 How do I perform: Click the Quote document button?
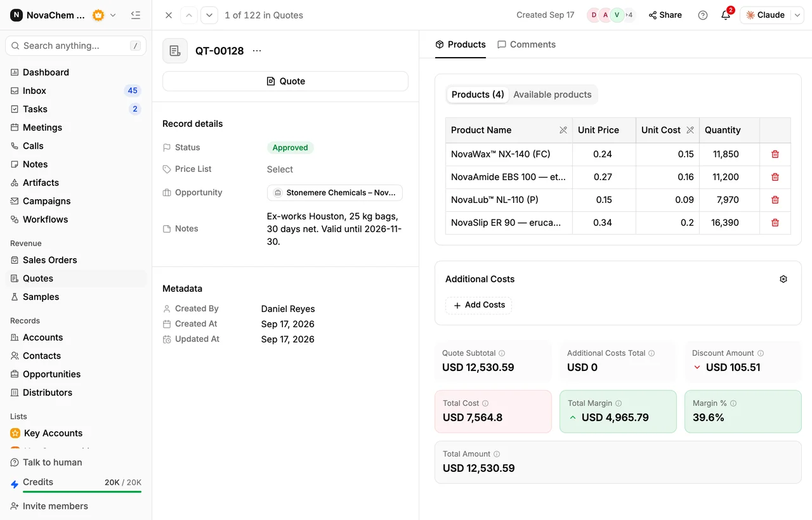pyautogui.click(x=285, y=81)
